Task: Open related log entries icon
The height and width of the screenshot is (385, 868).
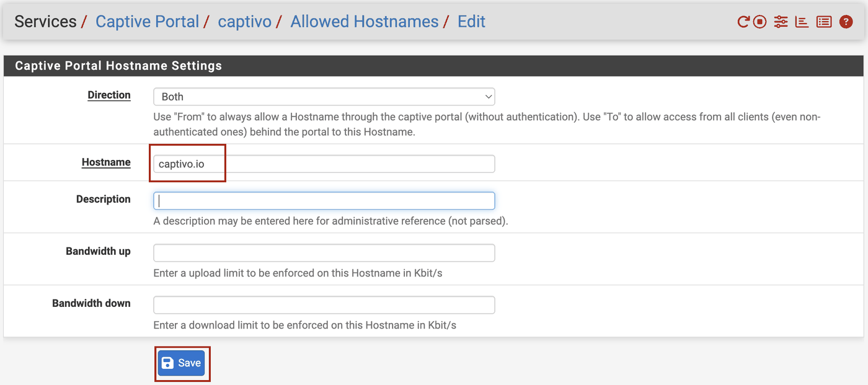Action: pos(824,22)
